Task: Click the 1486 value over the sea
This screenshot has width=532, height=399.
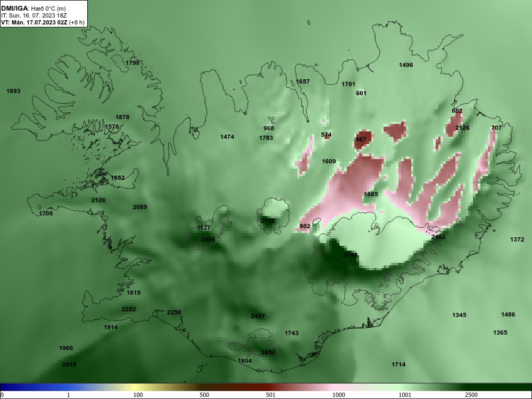Action: pyautogui.click(x=508, y=314)
